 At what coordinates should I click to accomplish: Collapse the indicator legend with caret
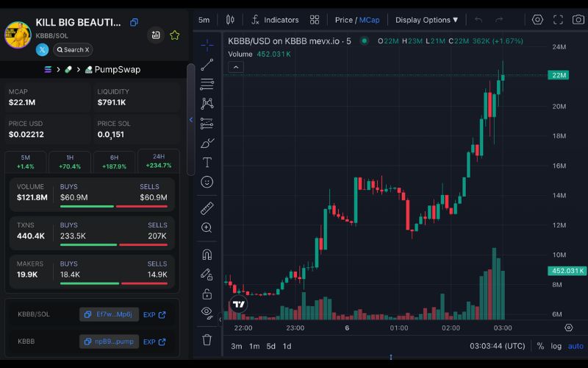(236, 67)
